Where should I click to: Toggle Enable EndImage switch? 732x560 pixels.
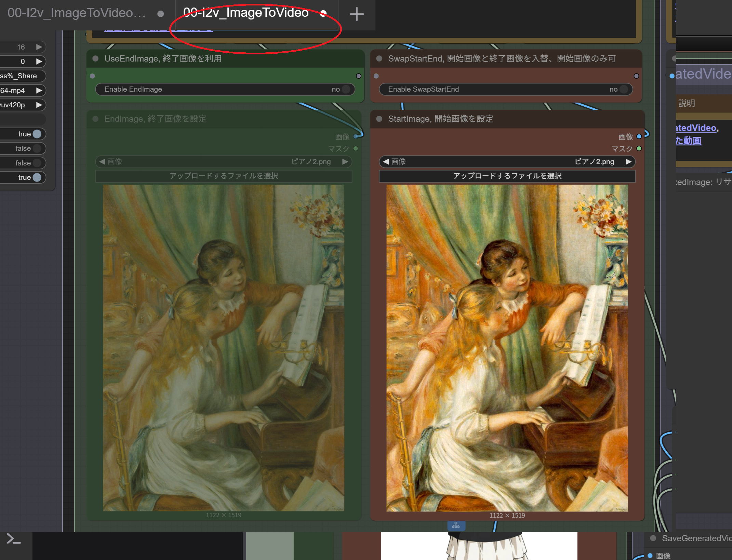pyautogui.click(x=346, y=89)
